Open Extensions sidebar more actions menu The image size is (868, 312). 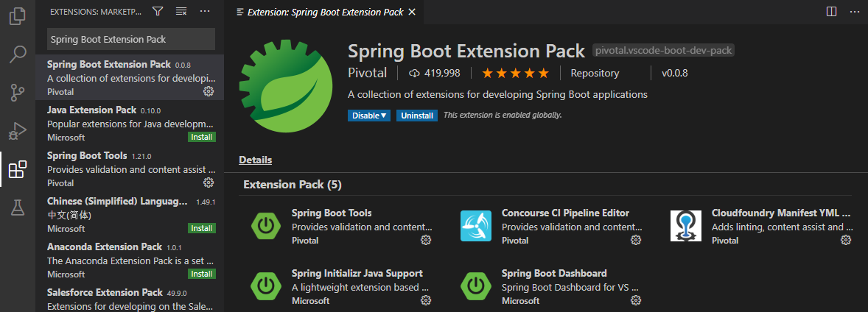[x=205, y=11]
